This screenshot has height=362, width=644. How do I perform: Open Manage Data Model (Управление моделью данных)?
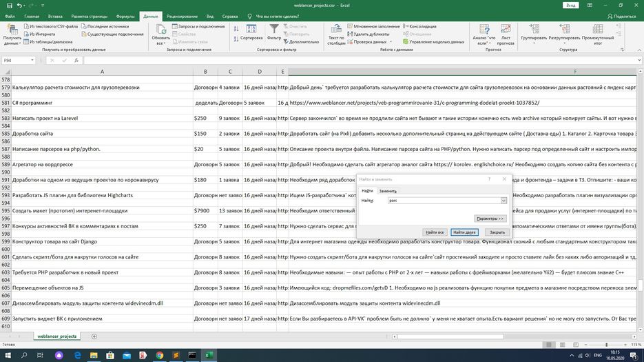[x=433, y=41]
